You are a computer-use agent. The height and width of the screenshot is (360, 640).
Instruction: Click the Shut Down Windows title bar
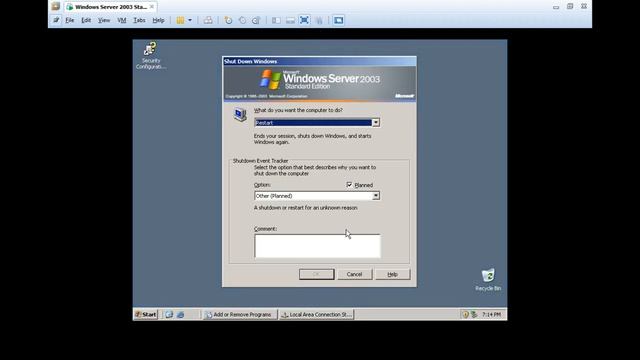[x=320, y=61]
